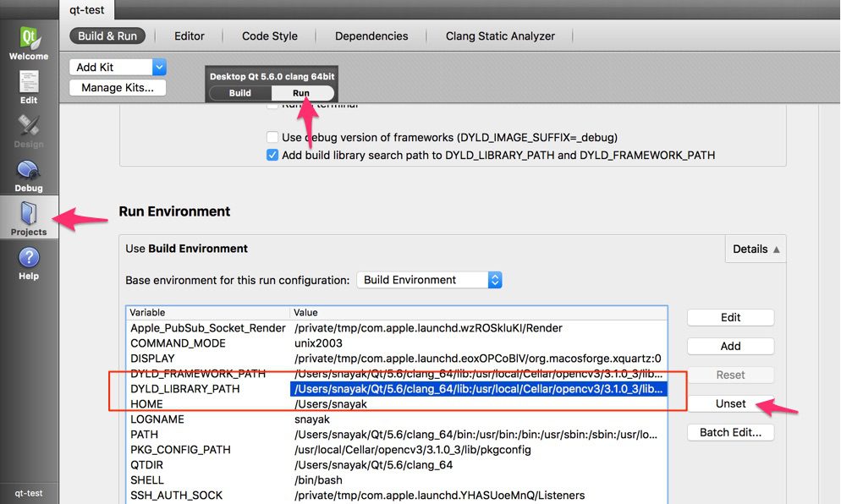Screen dimensions: 841x504
Task: Select the SHELL variable row
Action: 397,479
